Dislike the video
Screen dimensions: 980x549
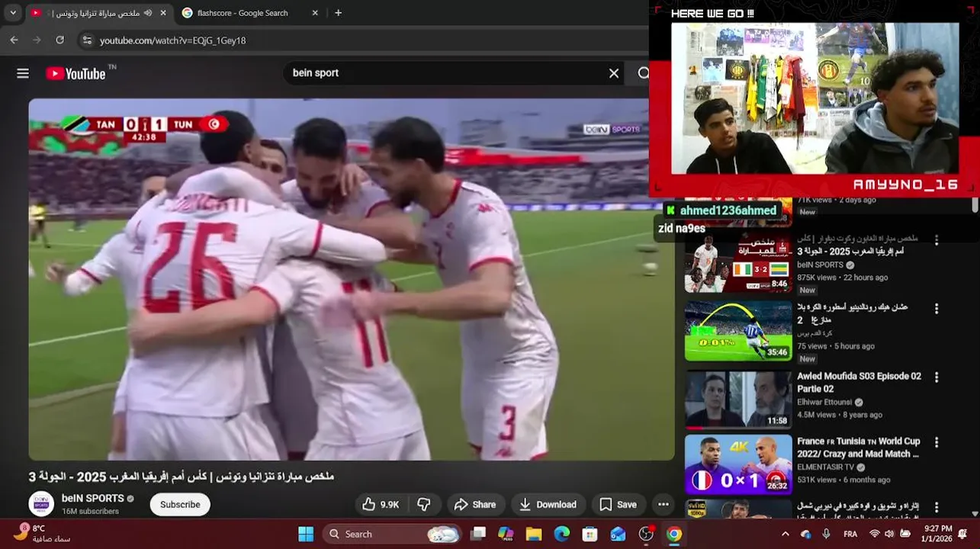point(424,504)
